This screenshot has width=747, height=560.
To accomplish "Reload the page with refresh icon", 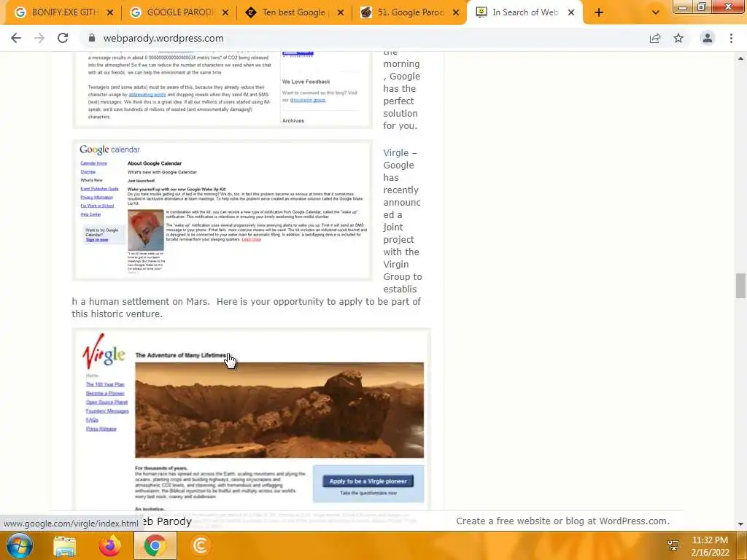I will [63, 38].
